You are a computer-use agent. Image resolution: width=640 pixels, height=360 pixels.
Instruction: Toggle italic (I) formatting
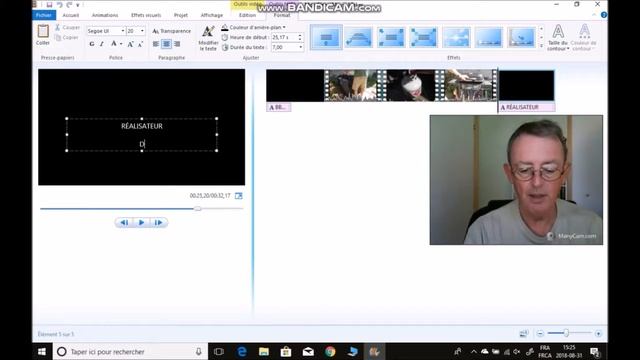102,44
